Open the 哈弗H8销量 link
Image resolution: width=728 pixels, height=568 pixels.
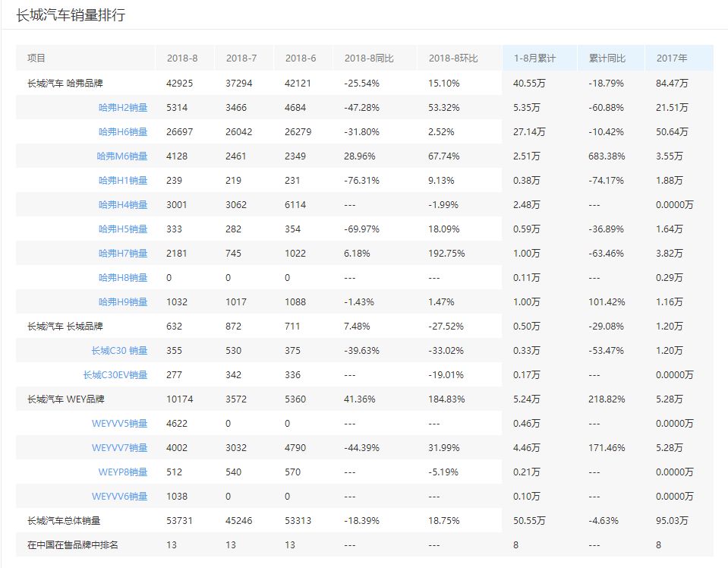click(x=123, y=278)
